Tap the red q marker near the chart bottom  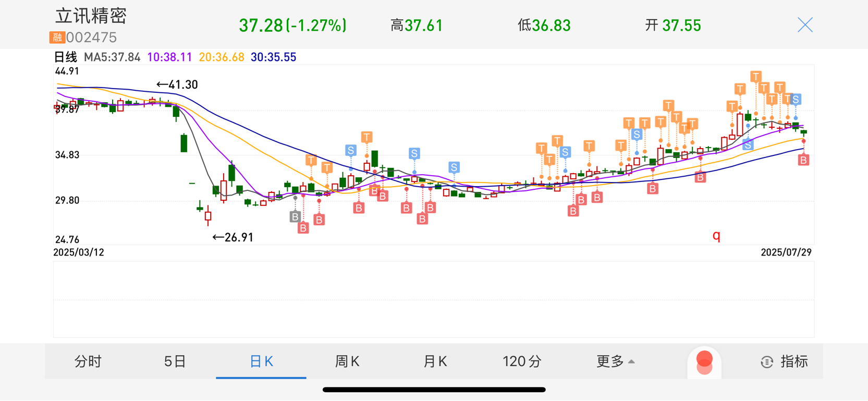pos(716,236)
